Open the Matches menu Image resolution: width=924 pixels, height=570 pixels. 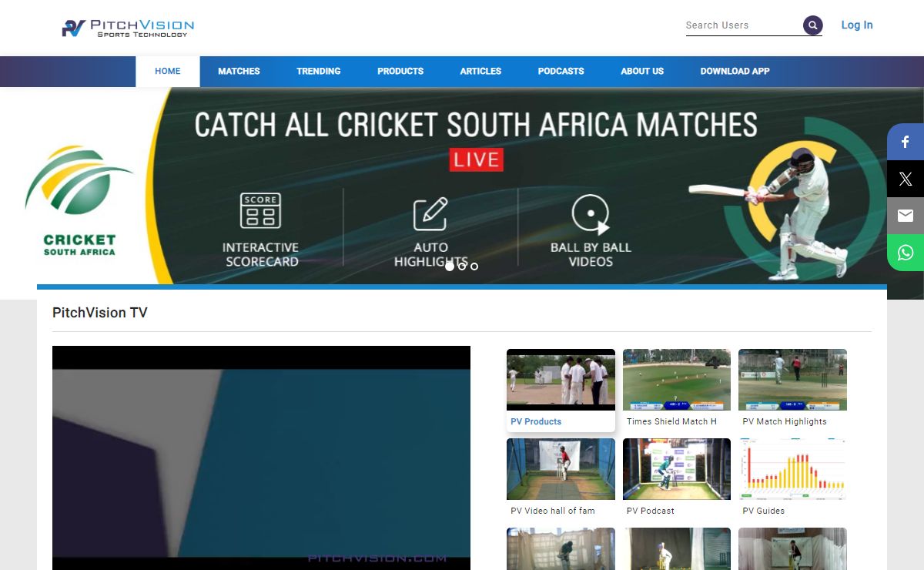pyautogui.click(x=239, y=72)
